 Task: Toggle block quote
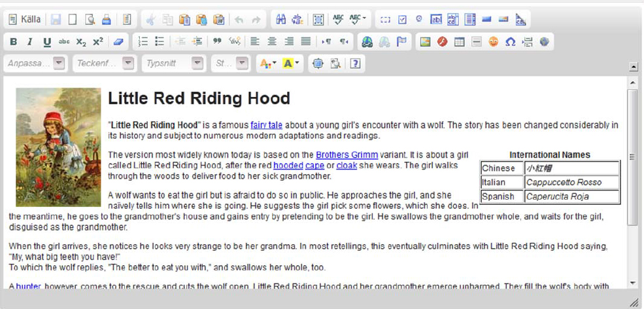pos(217,41)
